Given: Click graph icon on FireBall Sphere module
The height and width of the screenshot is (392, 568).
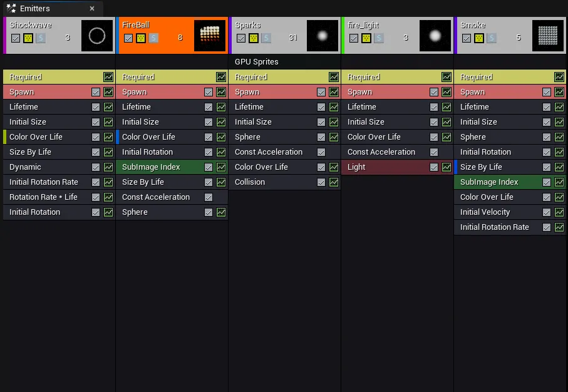Looking at the screenshot, I should coord(221,212).
